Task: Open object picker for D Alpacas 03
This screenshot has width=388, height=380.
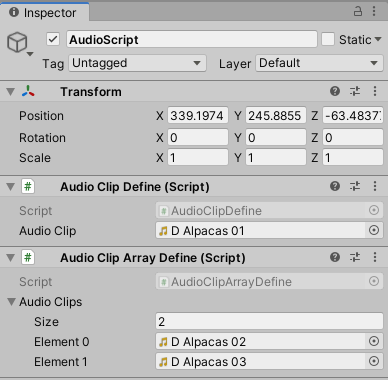Action: tap(374, 361)
